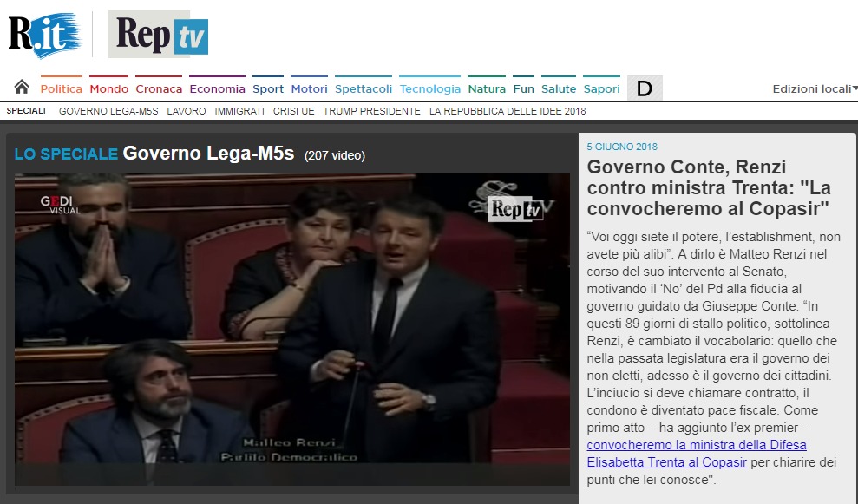
Task: Open the Lavoro special link
Action: pyautogui.click(x=187, y=111)
